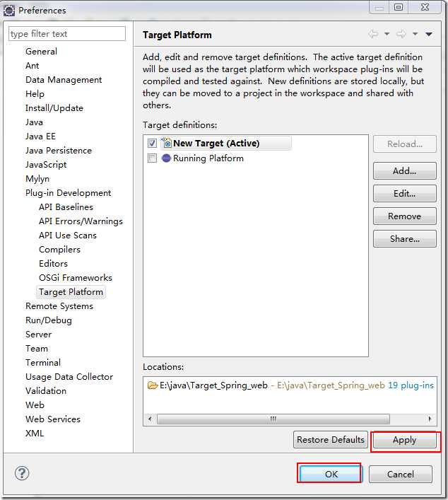Select Web preference category
This screenshot has height=500, width=448.
click(35, 405)
